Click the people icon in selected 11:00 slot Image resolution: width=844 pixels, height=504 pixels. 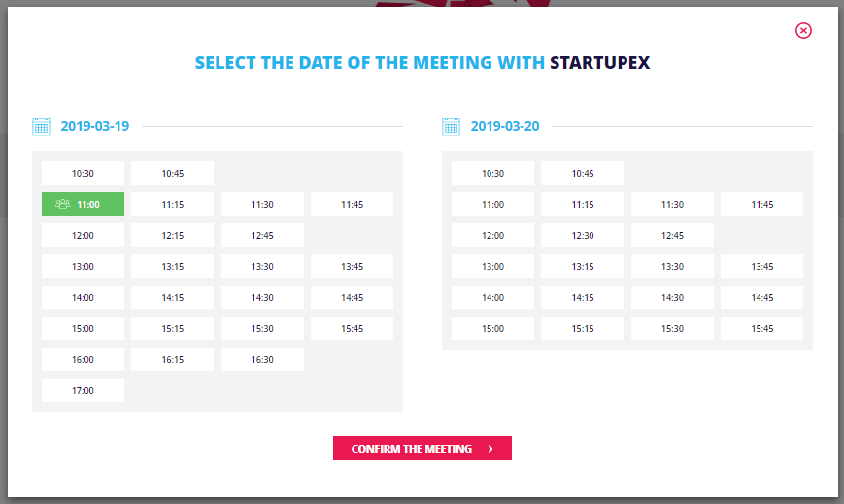pyautogui.click(x=62, y=204)
